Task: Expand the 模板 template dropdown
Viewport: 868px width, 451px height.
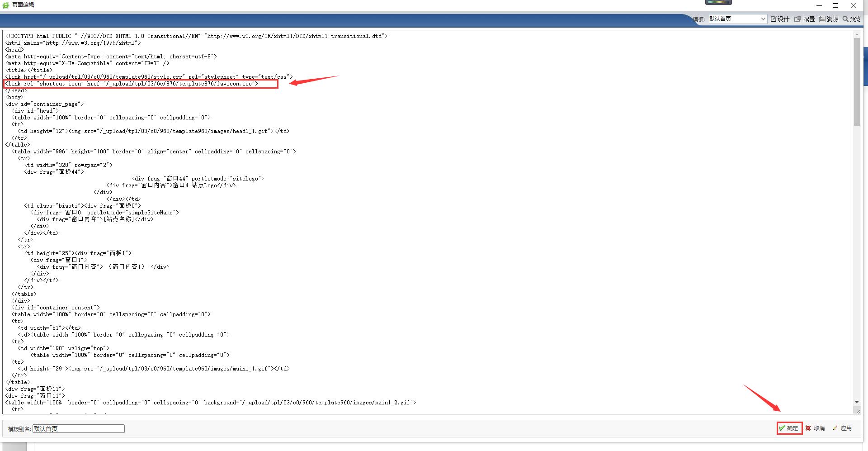Action: (x=763, y=19)
